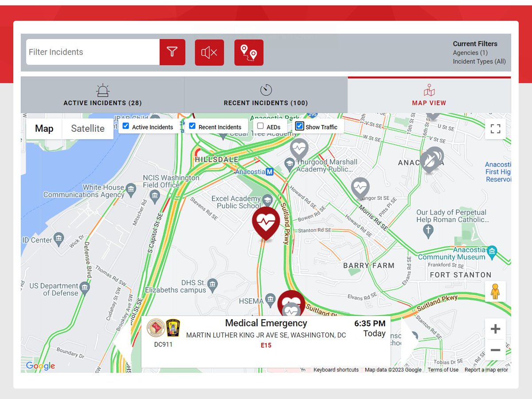Zoom out the map with minus button
Image resolution: width=532 pixels, height=399 pixels.
tap(495, 350)
